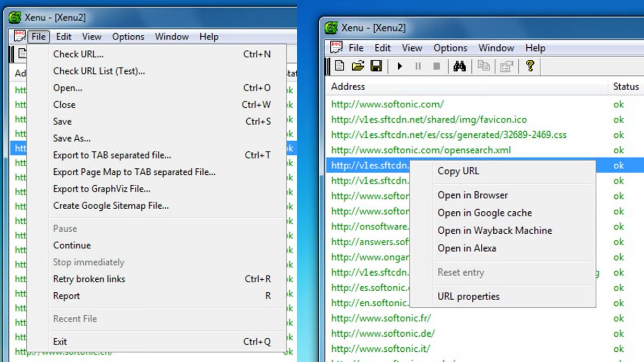Screen dimensions: 644x362
Task: Choose Check URL List (Test)... menu entry
Action: 156,71
